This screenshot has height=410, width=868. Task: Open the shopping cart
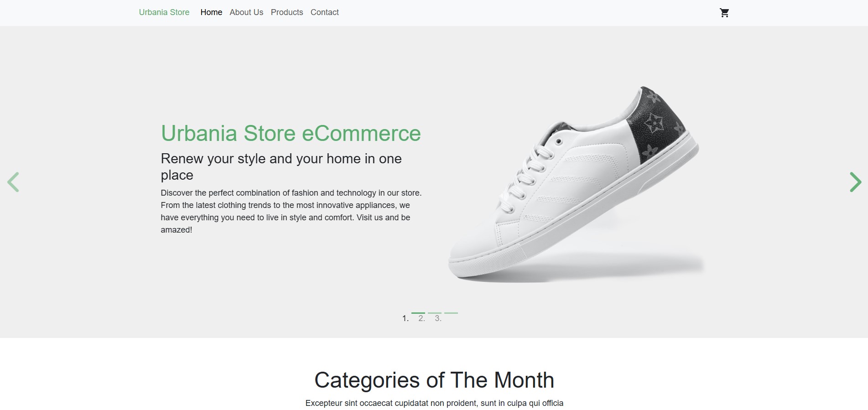724,13
